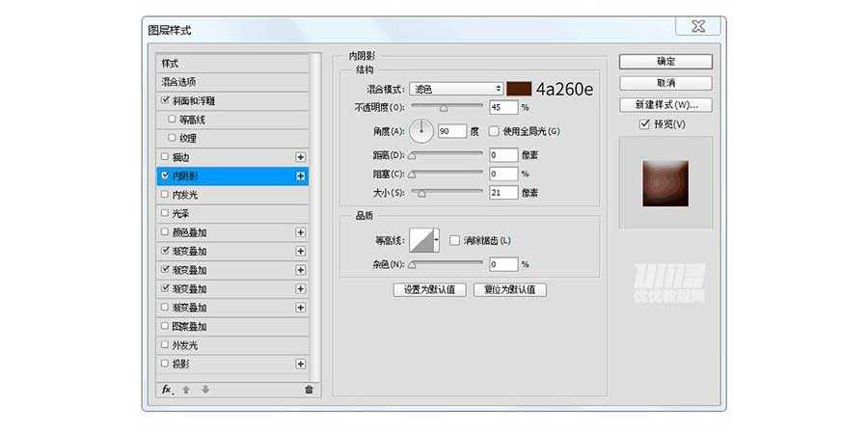868x432 pixels.
Task: Click the angle dial for 角度
Action: (421, 131)
